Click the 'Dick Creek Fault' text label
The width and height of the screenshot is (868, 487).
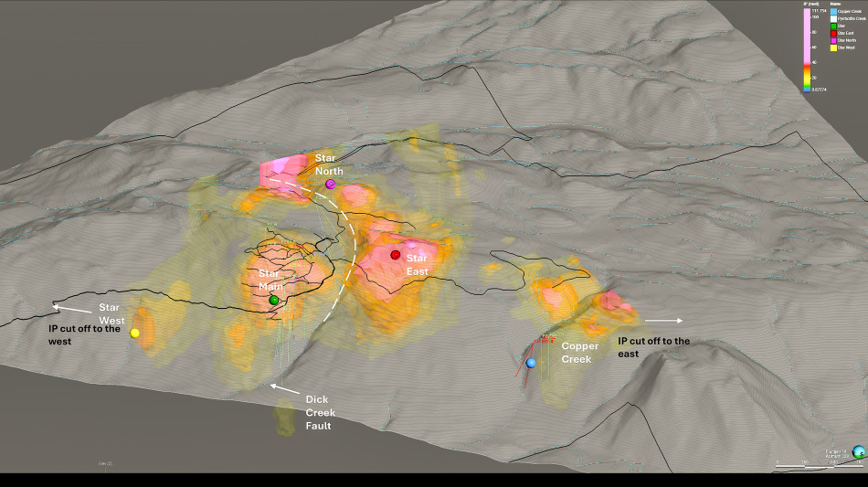(316, 412)
